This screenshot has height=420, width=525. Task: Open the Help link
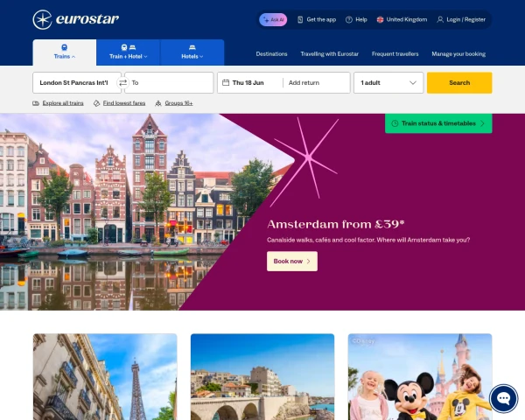(x=356, y=20)
